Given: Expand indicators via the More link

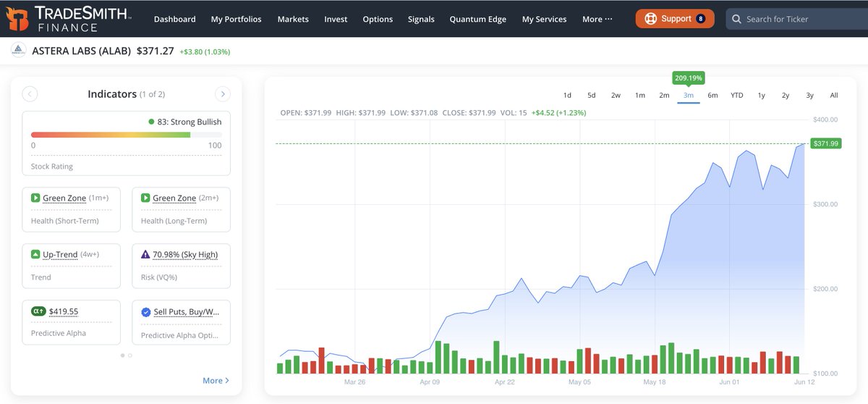Looking at the screenshot, I should coord(216,380).
